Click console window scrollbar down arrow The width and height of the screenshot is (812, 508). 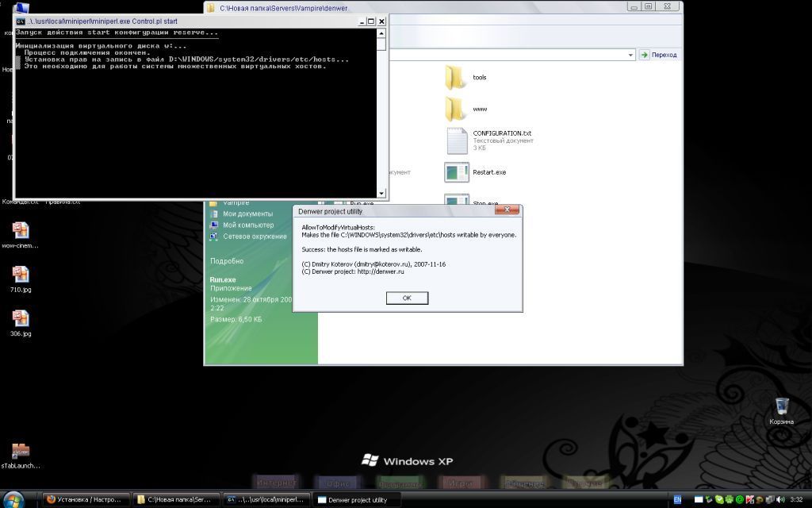(381, 194)
